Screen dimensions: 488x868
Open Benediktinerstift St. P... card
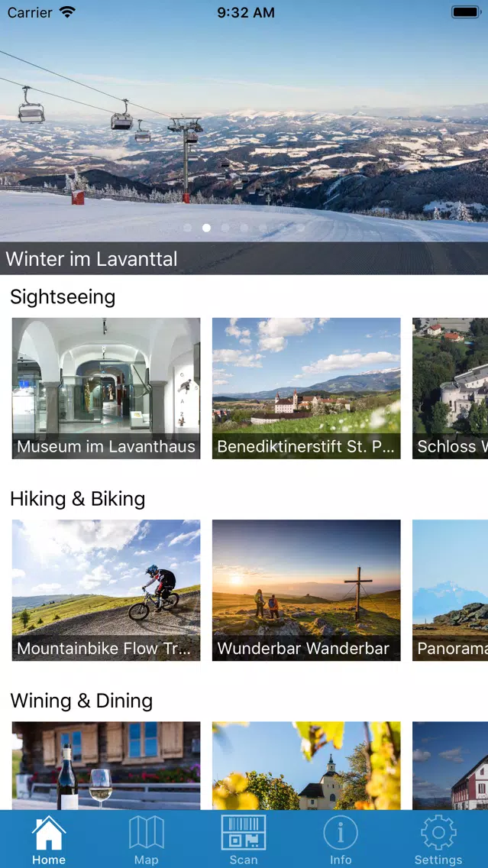[306, 388]
